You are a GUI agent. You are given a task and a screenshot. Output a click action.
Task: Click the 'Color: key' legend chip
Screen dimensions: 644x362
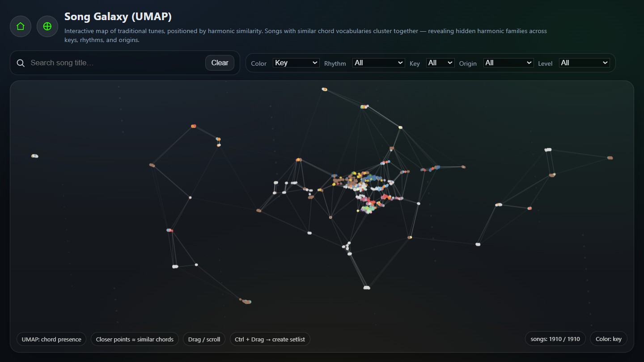609,339
